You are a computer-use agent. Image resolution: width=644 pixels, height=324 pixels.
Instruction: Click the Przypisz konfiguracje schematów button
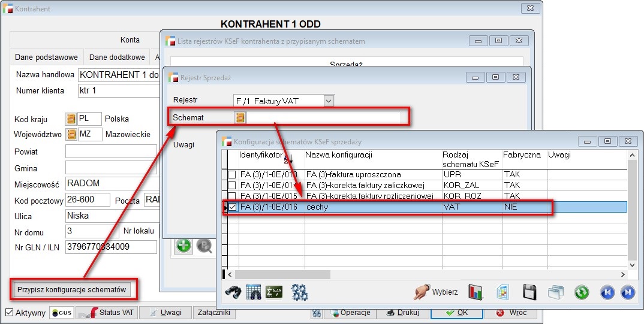tap(72, 289)
